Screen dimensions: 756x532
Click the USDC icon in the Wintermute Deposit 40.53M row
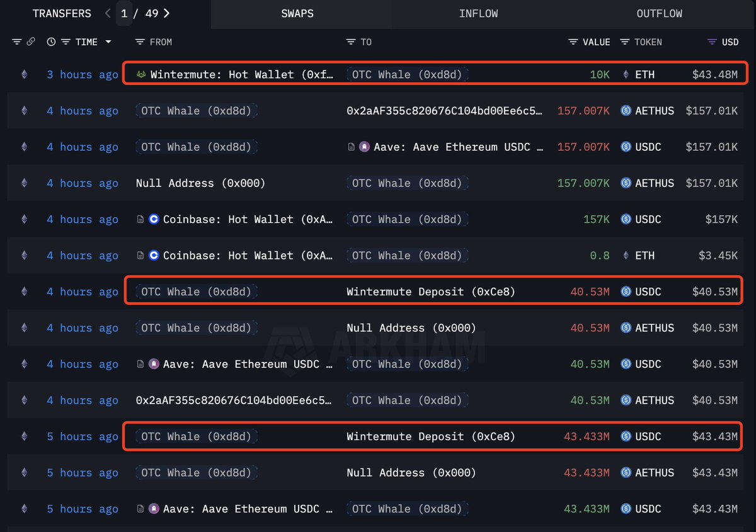[x=626, y=291]
